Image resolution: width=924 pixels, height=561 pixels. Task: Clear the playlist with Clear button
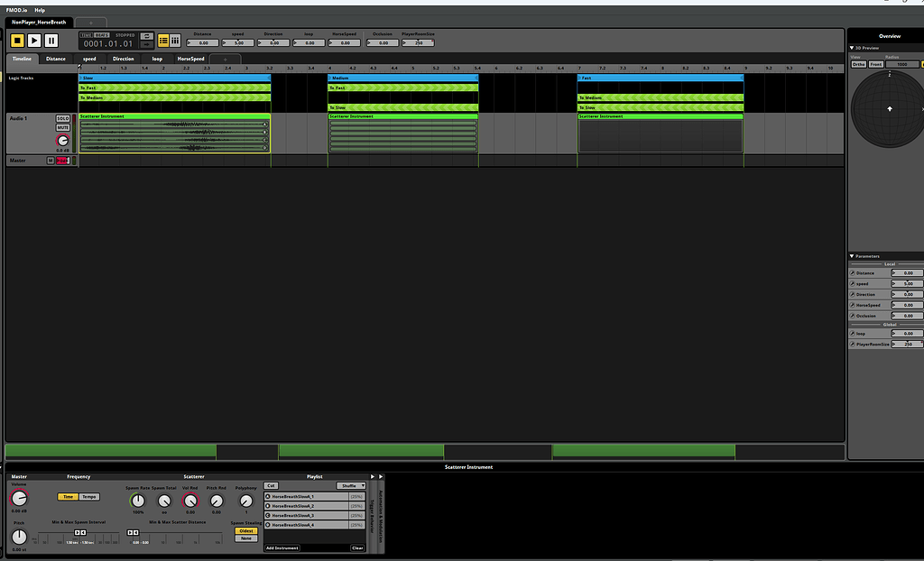pyautogui.click(x=357, y=547)
